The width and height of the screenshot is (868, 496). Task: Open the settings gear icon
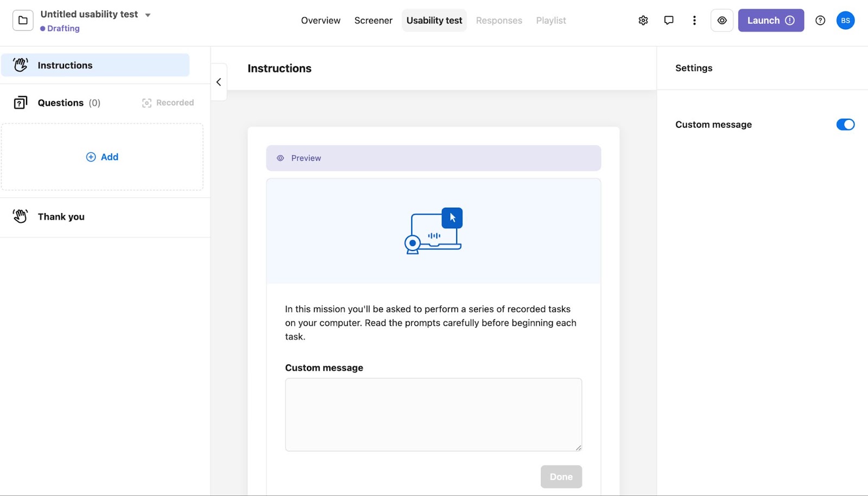(643, 21)
